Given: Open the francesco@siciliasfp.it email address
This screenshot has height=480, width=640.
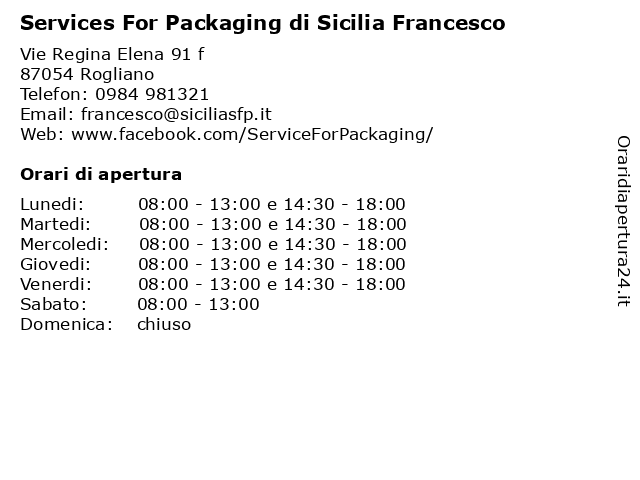Looking at the screenshot, I should point(176,115).
